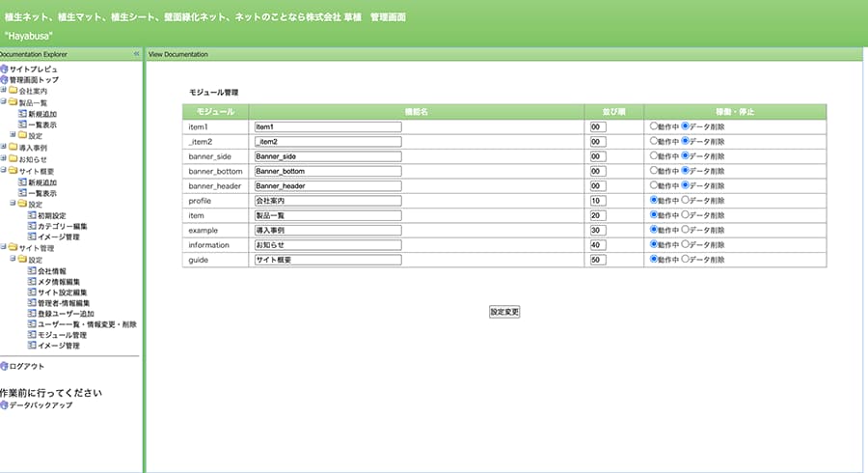Image resolution: width=868 pixels, height=473 pixels.
Task: Expand the 会社案内 tree folder
Action: pyautogui.click(x=4, y=91)
